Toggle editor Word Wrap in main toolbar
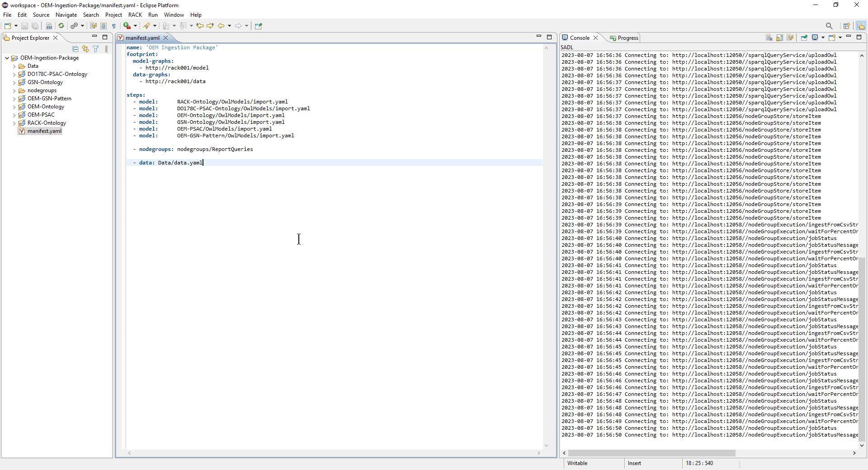Viewport: 868px width, 470px height. (93, 26)
